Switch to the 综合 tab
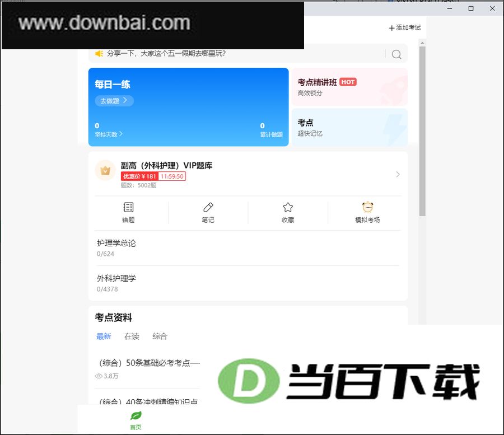Image resolution: width=504 pixels, height=435 pixels. [160, 336]
